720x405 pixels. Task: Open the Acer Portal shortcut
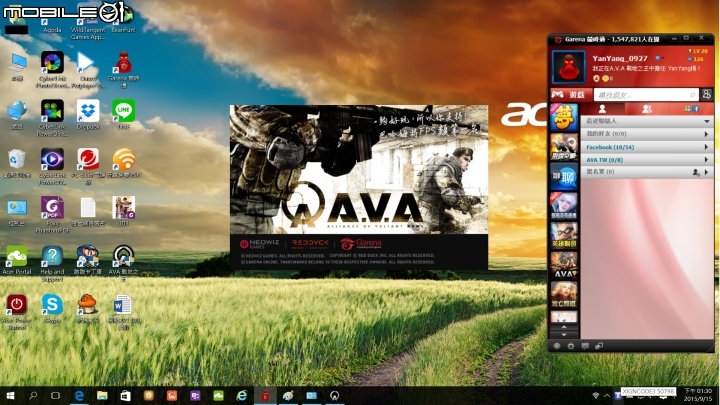tap(17, 260)
